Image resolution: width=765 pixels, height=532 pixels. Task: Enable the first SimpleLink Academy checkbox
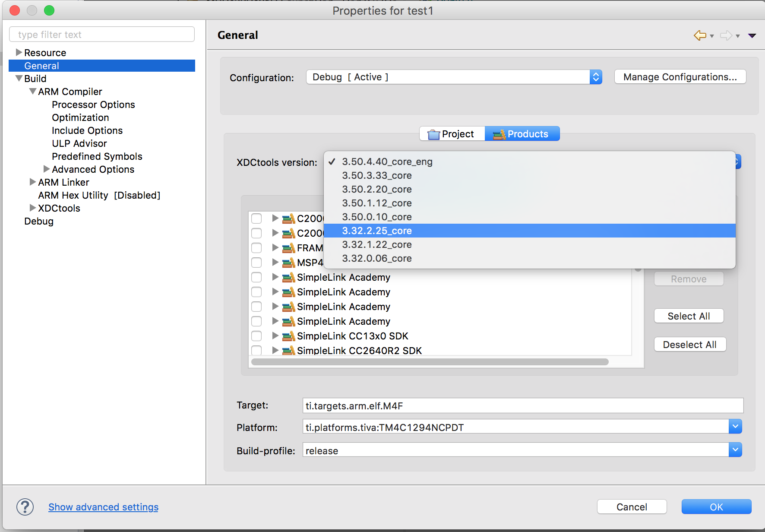(x=256, y=277)
